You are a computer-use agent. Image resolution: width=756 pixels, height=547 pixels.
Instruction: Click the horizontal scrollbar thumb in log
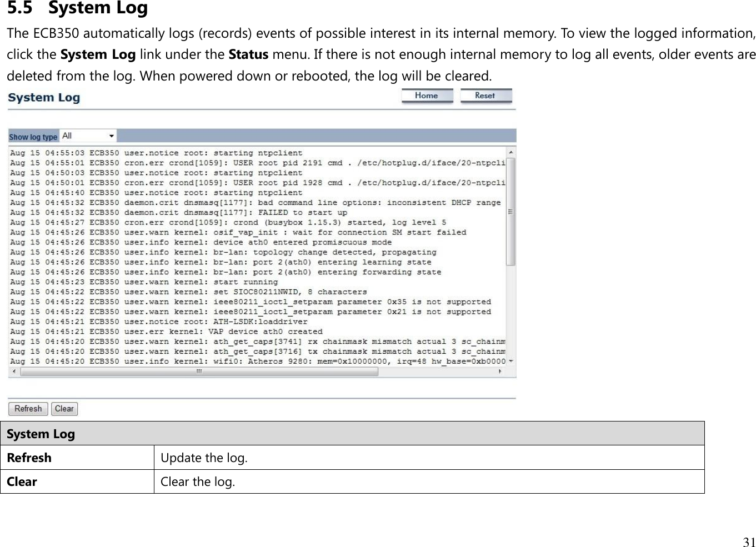199,372
